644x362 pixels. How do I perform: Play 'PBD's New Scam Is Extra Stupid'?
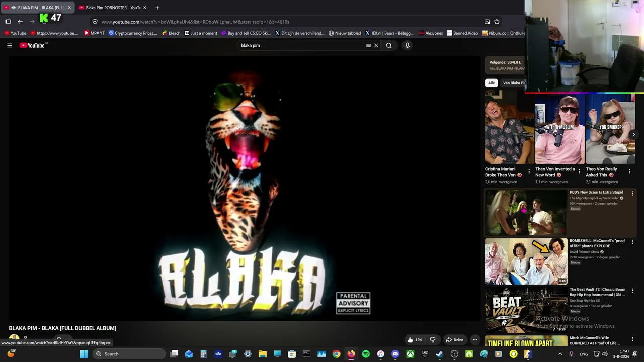526,212
